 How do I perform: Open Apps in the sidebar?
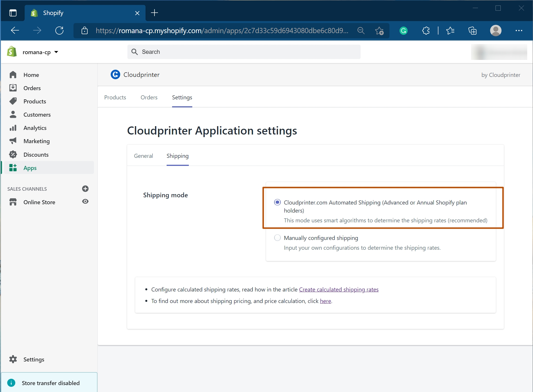click(30, 168)
